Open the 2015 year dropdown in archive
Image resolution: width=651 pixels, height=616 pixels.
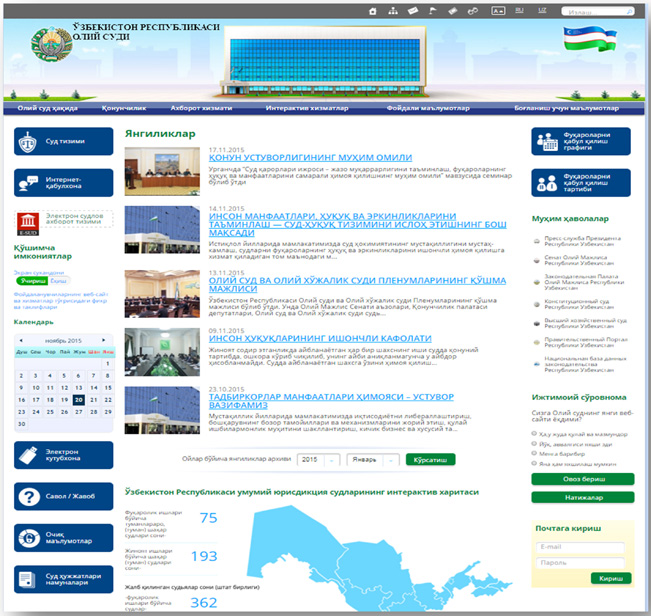pyautogui.click(x=318, y=459)
